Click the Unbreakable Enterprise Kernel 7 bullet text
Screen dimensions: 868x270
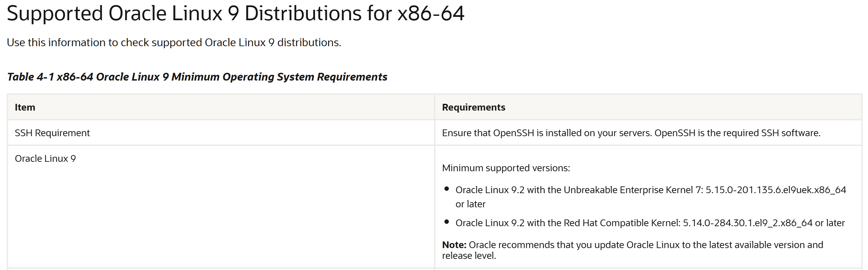tap(651, 197)
